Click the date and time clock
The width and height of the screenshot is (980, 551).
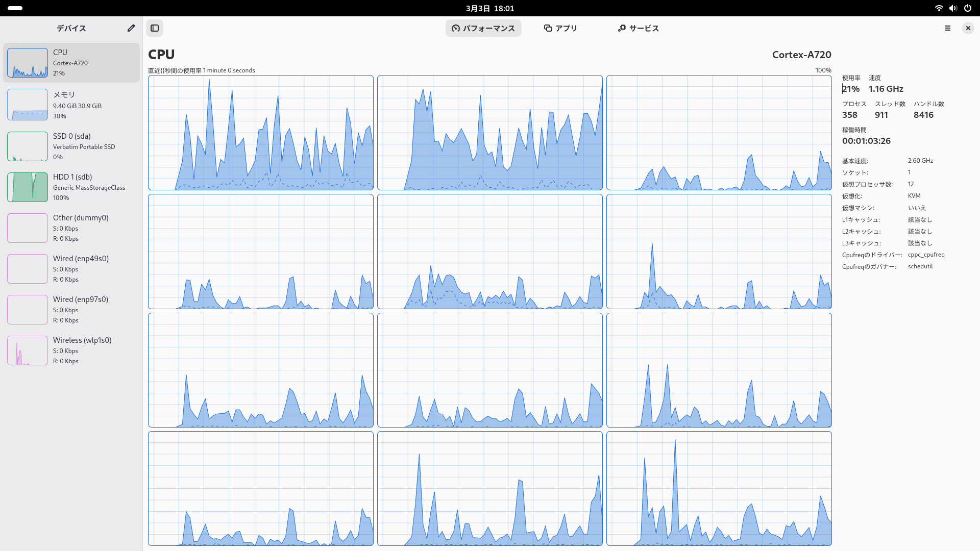489,8
